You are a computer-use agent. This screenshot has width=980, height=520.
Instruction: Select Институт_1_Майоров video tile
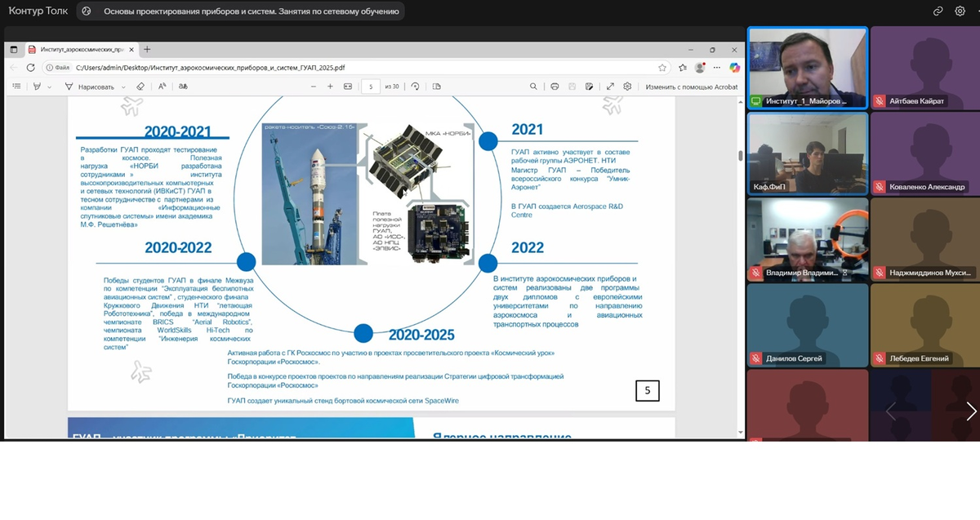click(808, 68)
